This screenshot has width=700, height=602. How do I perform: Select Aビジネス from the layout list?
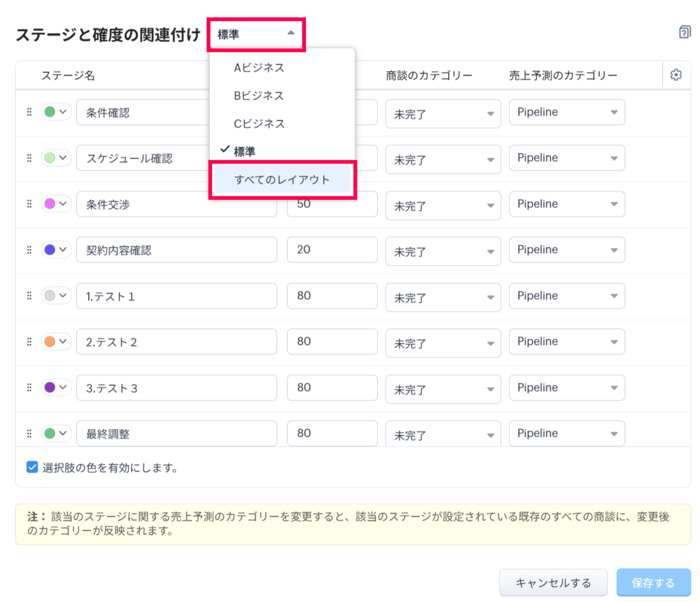[x=259, y=68]
